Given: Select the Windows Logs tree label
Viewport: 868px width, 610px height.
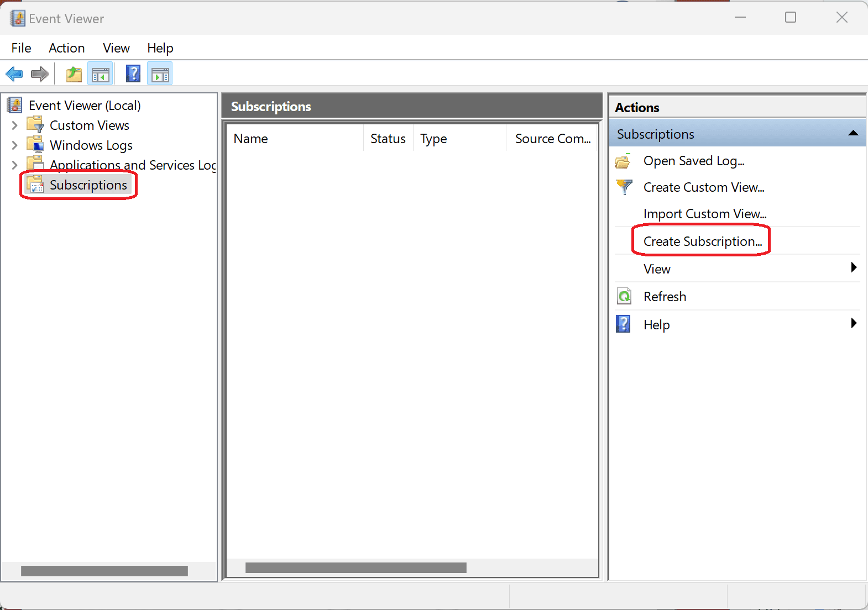Looking at the screenshot, I should [91, 145].
